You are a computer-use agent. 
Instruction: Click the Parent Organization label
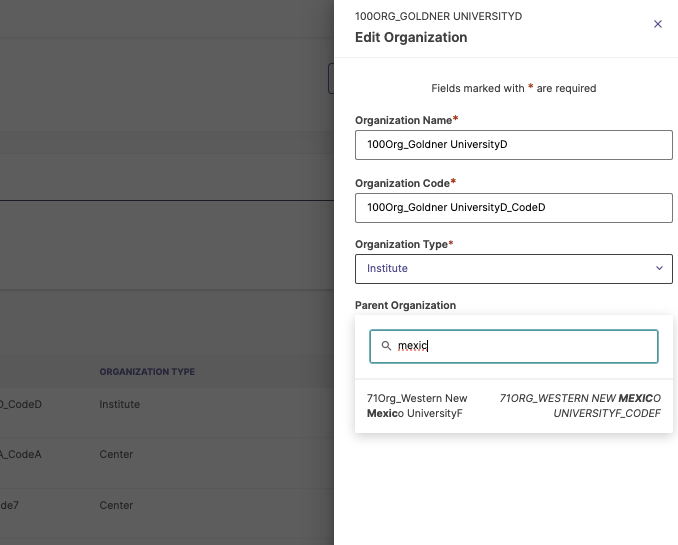(x=405, y=305)
